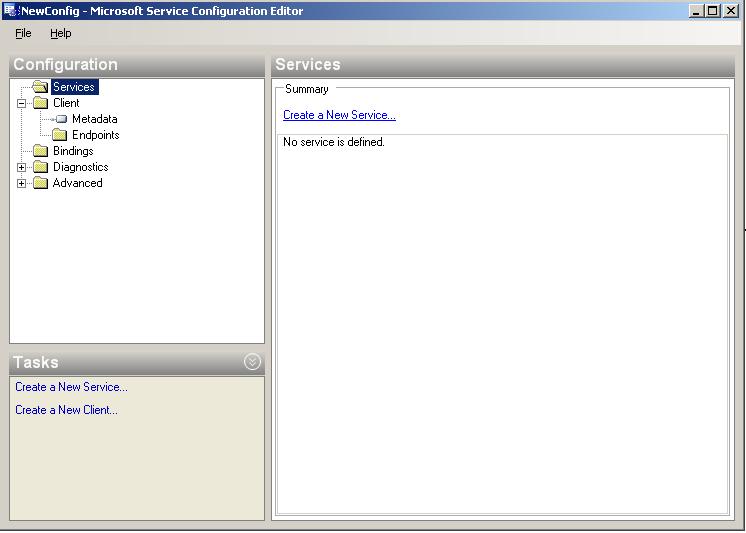Collapse the Client tree node

point(21,103)
